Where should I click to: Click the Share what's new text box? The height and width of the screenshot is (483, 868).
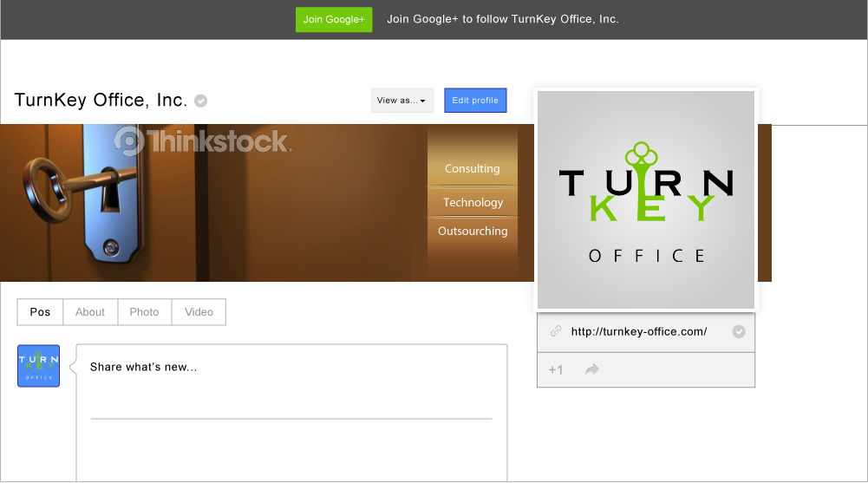290,368
